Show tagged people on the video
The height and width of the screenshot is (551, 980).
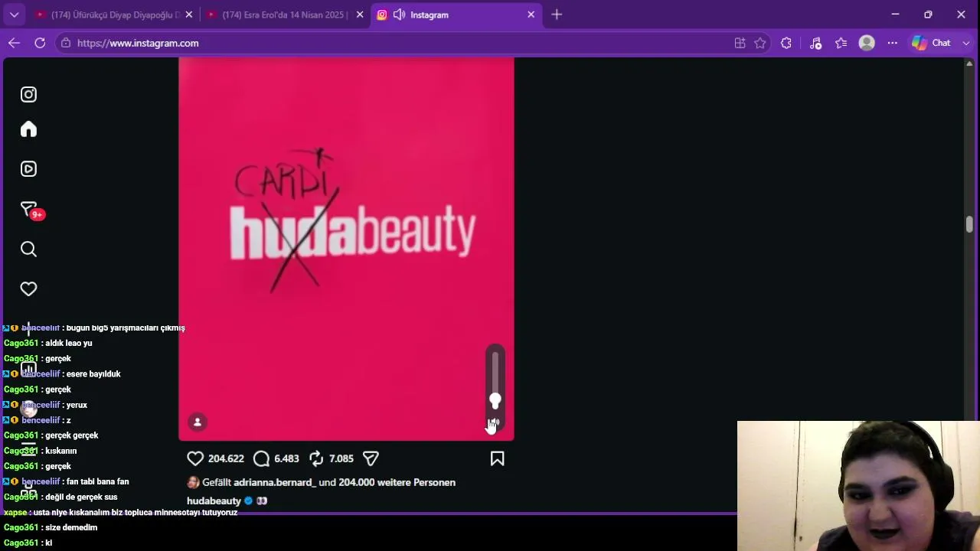(198, 422)
